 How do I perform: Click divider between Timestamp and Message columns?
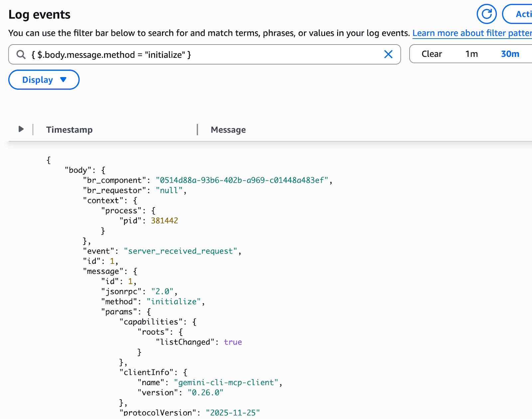(x=198, y=130)
